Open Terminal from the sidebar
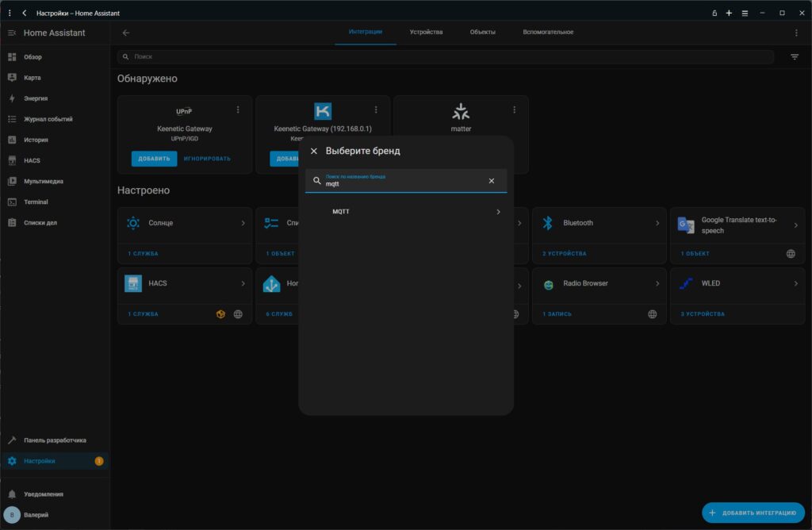812x530 pixels. [36, 202]
